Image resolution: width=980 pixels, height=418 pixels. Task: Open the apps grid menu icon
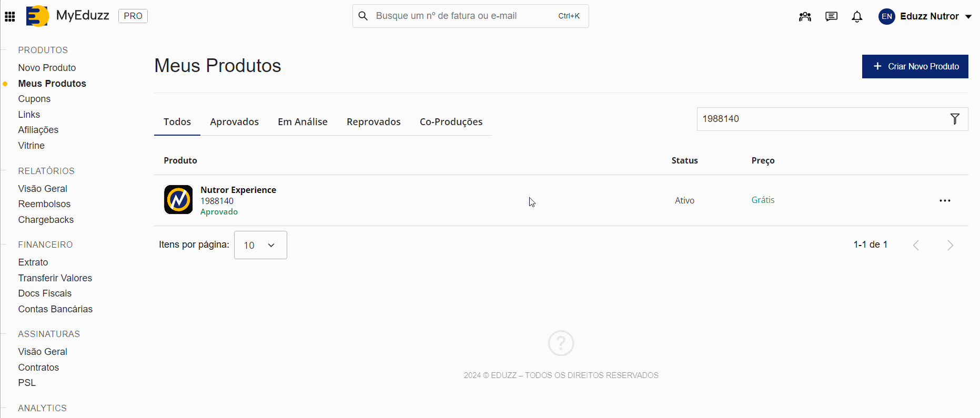(x=10, y=16)
